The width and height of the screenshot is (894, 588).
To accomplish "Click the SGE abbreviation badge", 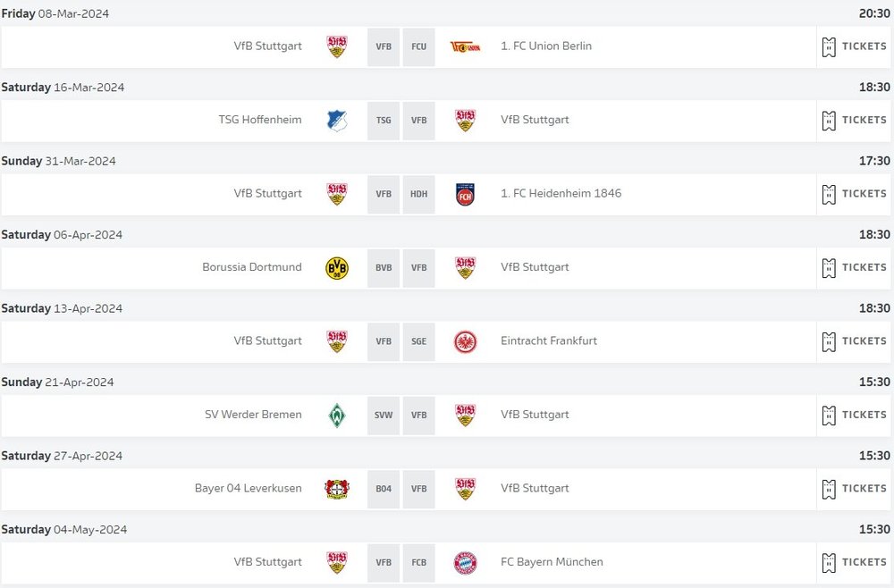I will [x=418, y=340].
